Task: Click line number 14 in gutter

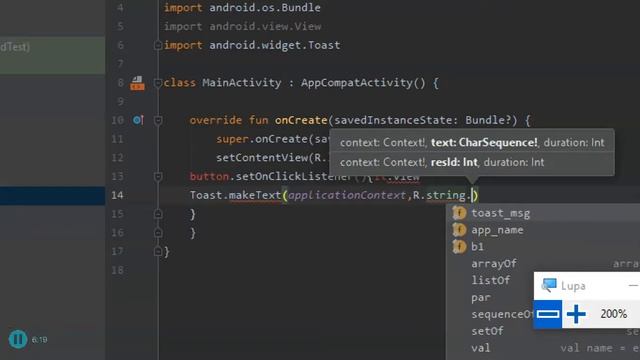Action: (117, 195)
